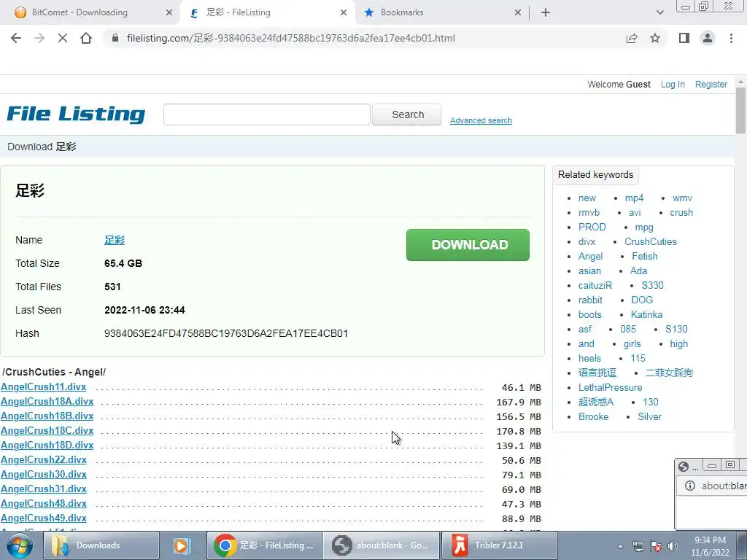
Task: Switch to about:blank taskbar window
Action: pyautogui.click(x=381, y=545)
